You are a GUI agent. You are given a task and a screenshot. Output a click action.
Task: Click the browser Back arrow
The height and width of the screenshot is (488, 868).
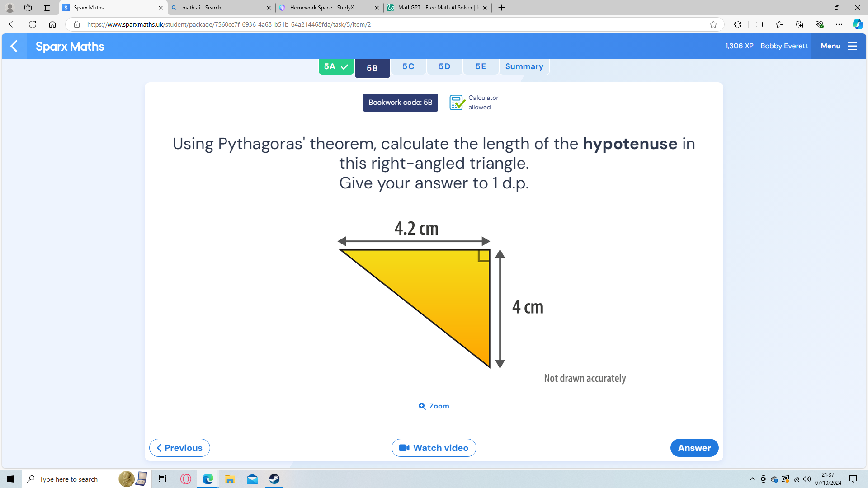click(13, 24)
